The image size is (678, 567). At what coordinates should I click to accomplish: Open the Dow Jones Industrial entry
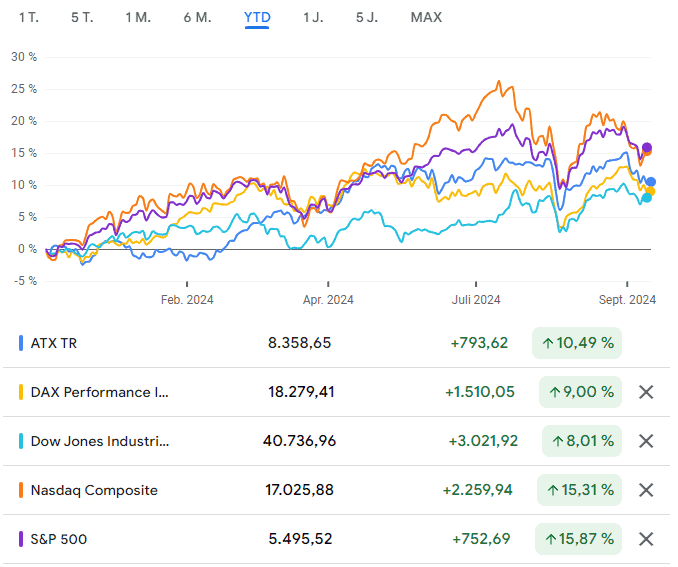tap(100, 441)
